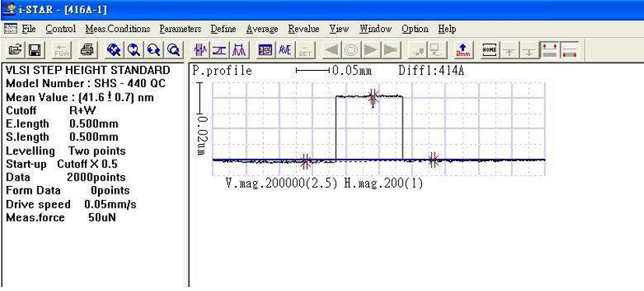Click the AVE average toolbar icon
644x291 pixels.
pyautogui.click(x=285, y=50)
